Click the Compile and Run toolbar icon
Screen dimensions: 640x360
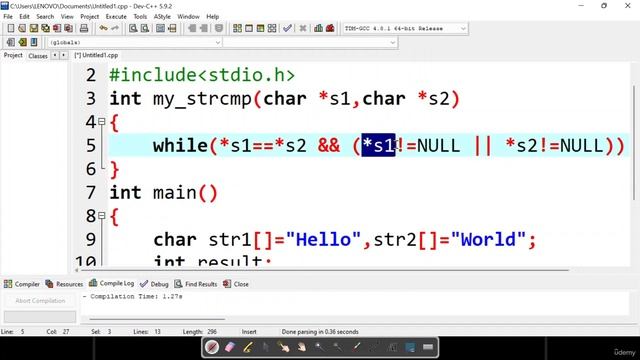260,28
